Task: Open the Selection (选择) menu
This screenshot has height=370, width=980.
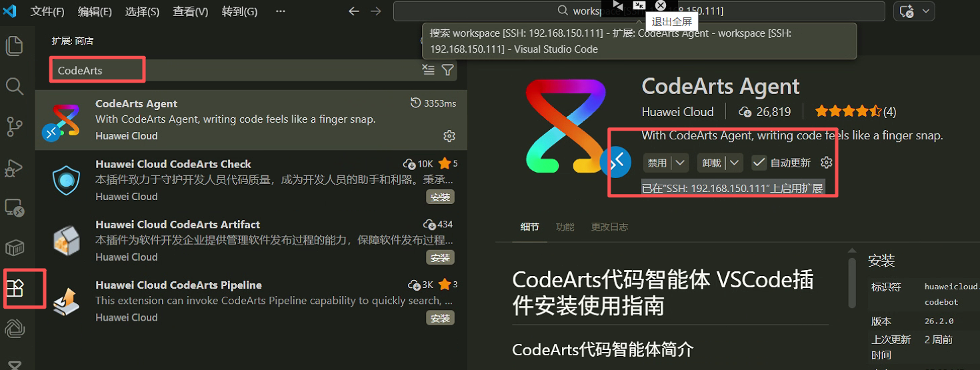Action: [142, 11]
